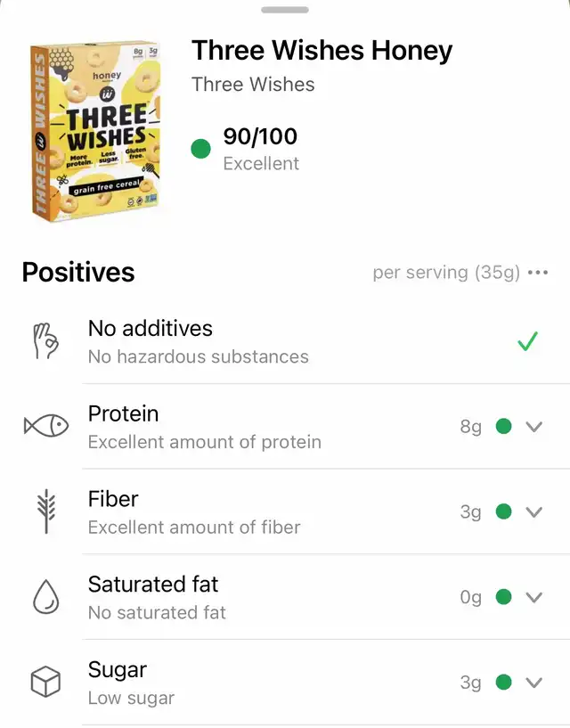The width and height of the screenshot is (570, 728).
Task: Tap the per serving (35g) label
Action: point(446,273)
